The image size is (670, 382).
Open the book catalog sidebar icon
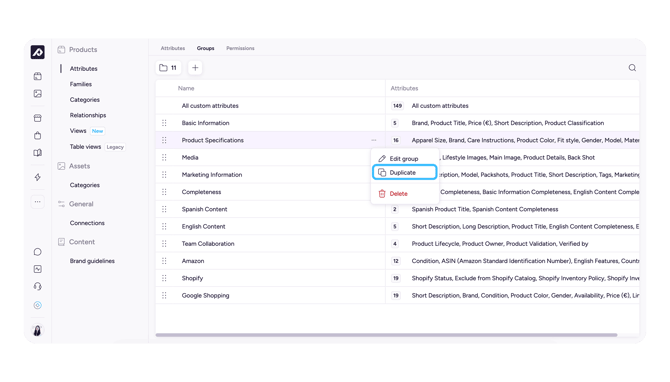click(x=38, y=153)
